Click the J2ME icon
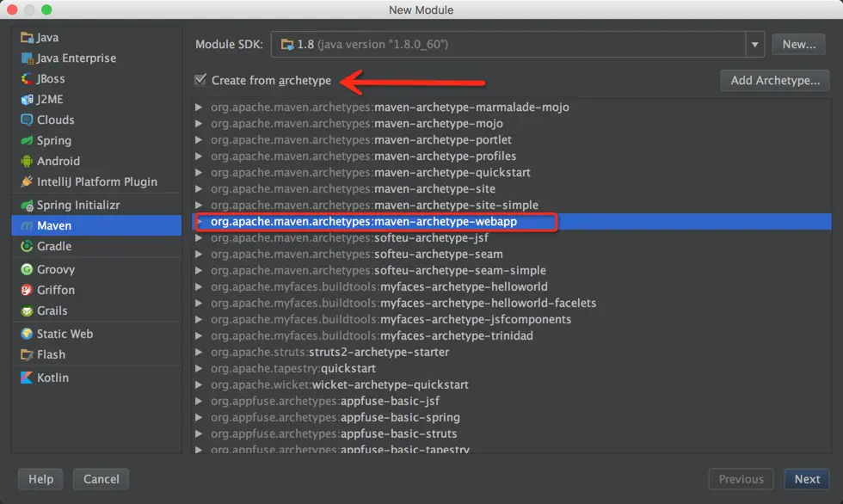 (x=27, y=100)
